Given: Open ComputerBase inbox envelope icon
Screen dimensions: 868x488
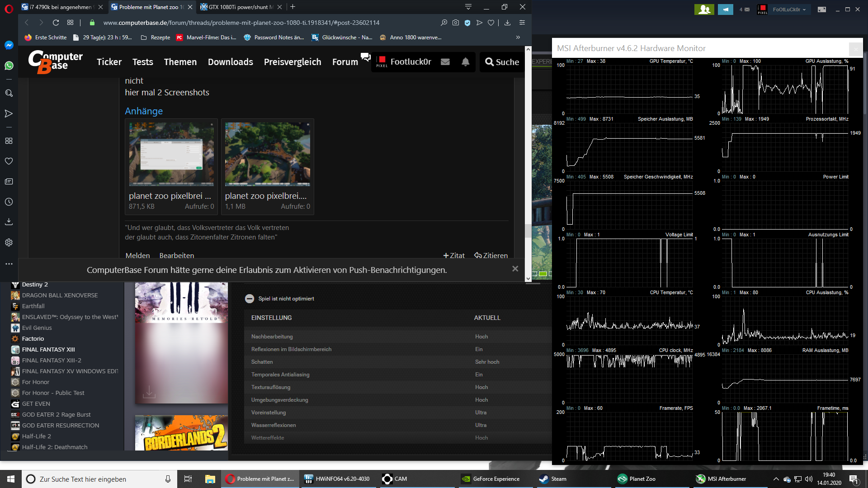Looking at the screenshot, I should click(445, 62).
